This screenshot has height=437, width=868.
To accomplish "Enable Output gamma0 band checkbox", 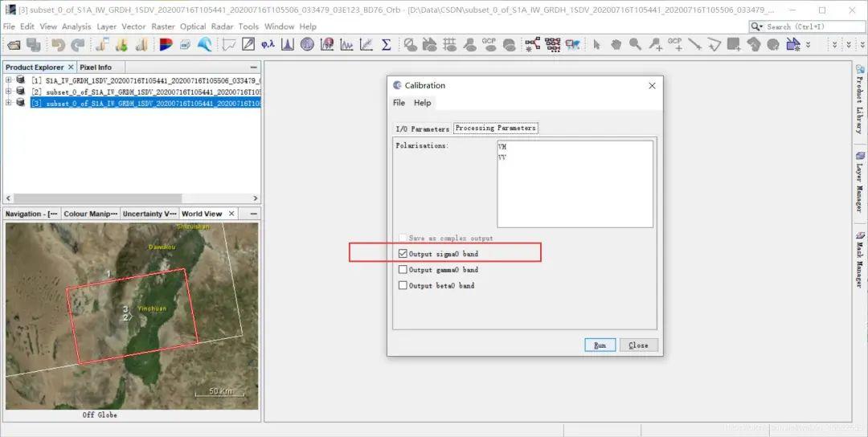I will [403, 270].
